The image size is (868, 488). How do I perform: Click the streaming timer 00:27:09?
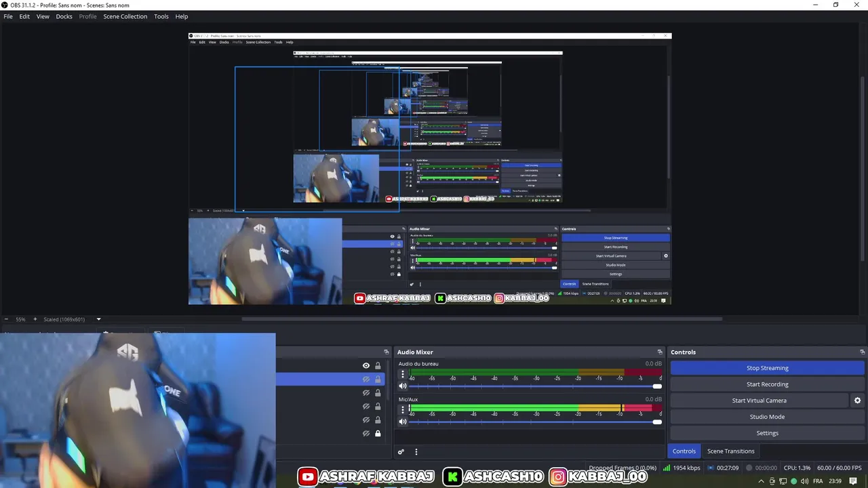(722, 468)
